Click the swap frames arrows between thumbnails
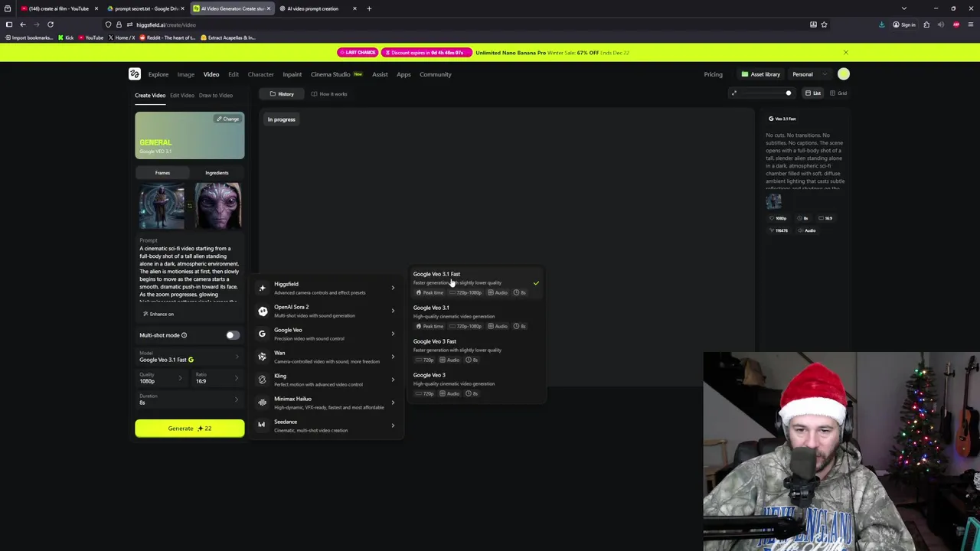The height and width of the screenshot is (551, 980). (x=189, y=205)
